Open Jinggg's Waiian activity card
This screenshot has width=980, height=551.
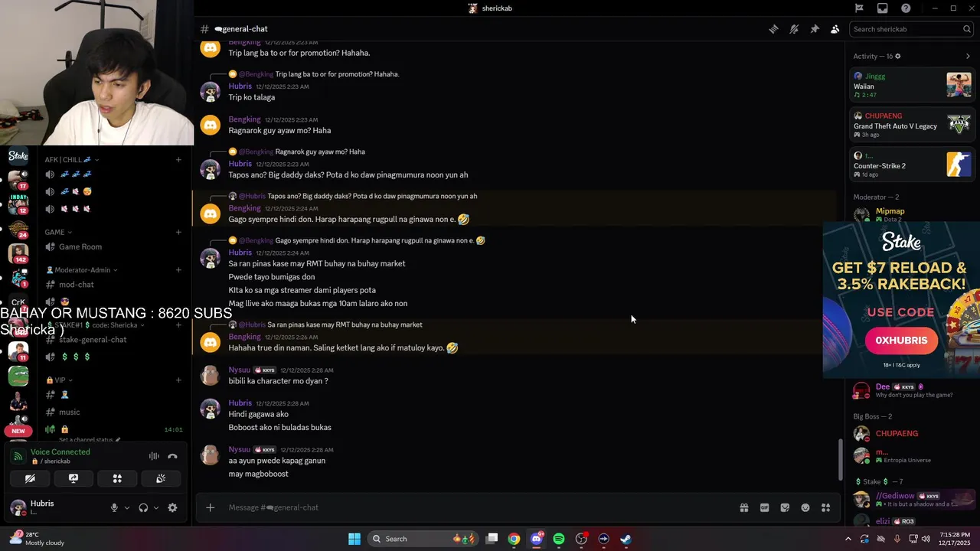[x=912, y=85]
